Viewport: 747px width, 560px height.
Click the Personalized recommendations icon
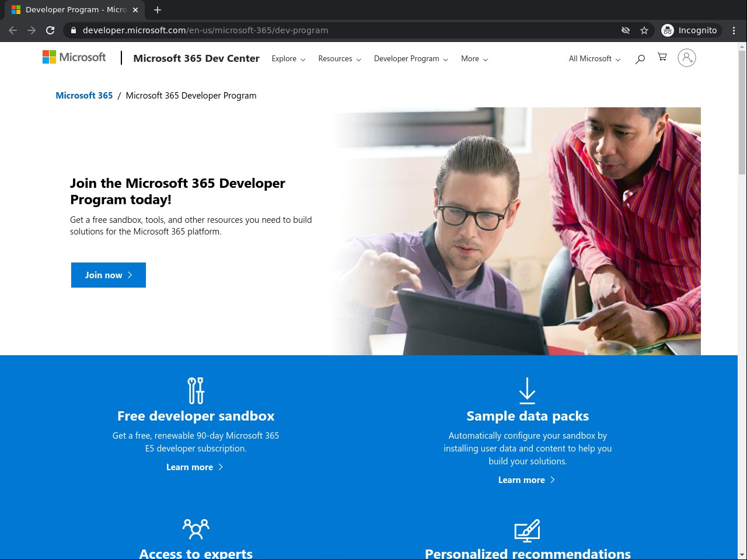(527, 530)
